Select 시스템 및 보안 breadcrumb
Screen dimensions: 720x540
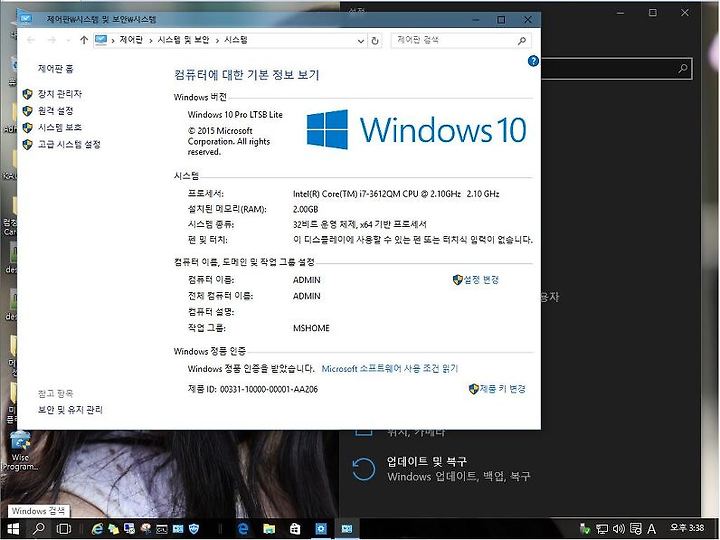[x=183, y=40]
